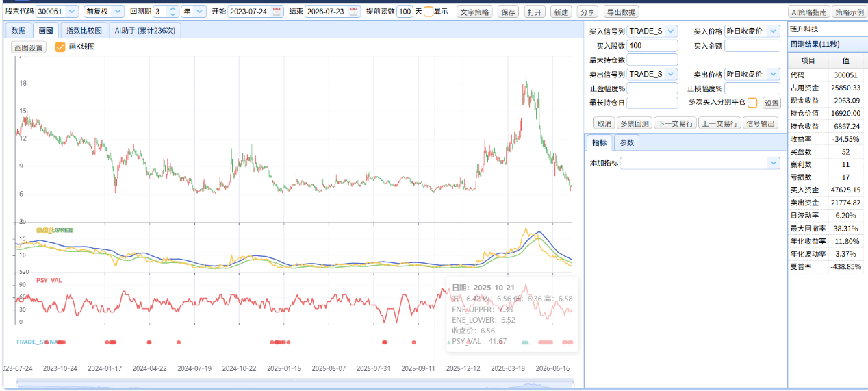Open the end date calendar picker

coord(354,12)
